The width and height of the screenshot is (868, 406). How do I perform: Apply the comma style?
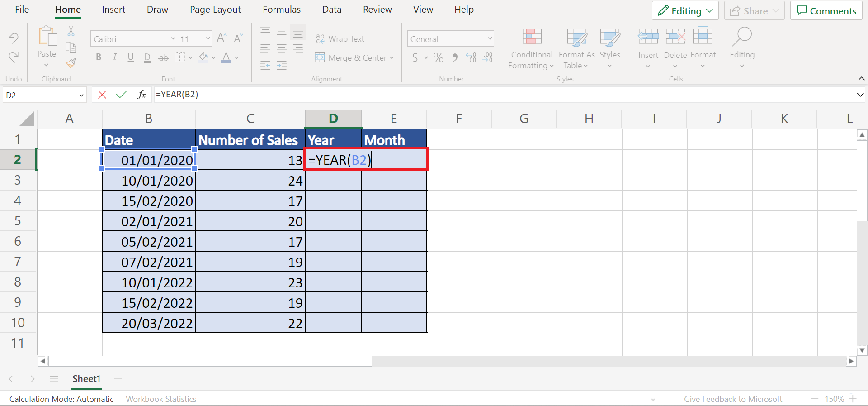tap(455, 57)
